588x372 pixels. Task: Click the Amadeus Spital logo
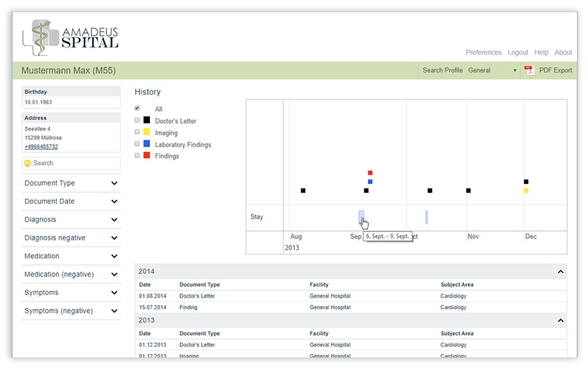click(x=70, y=38)
